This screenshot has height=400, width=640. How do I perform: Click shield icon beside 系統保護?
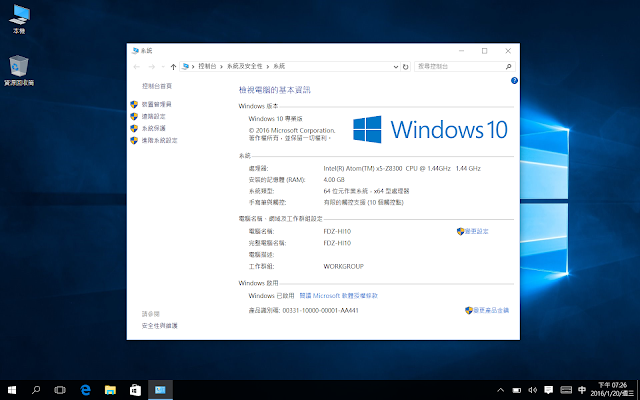(x=134, y=128)
